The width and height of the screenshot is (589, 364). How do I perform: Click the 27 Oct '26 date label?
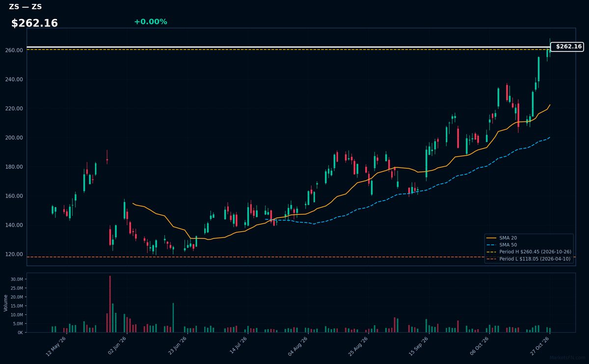tap(539, 346)
